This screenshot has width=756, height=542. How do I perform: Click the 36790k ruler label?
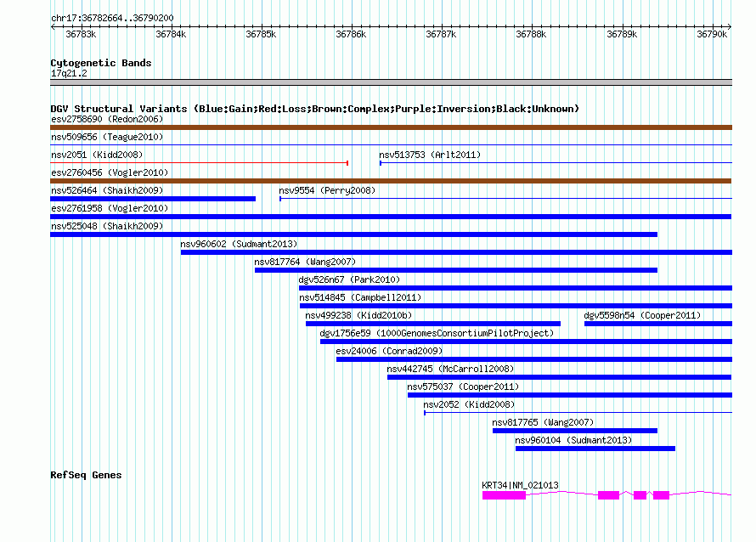(712, 34)
